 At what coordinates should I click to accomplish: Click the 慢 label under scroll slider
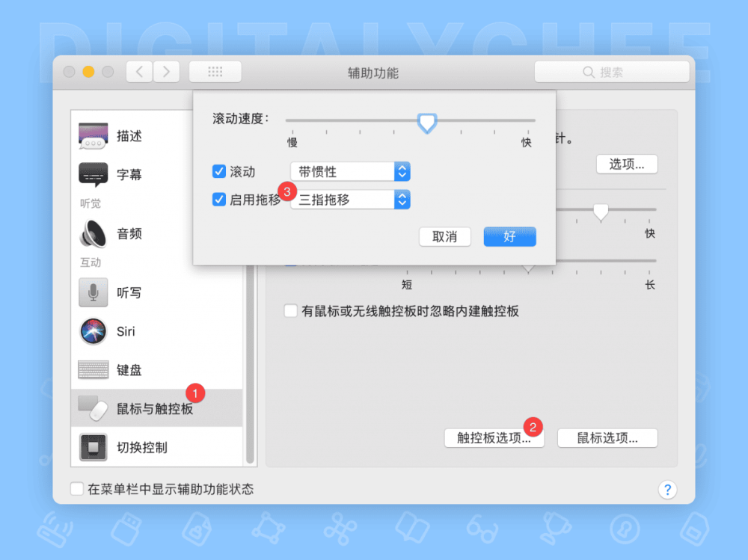292,142
